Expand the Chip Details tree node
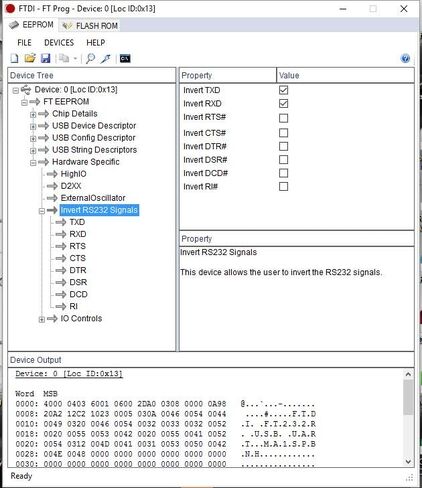Viewport: 422px width, 488px height. click(33, 114)
